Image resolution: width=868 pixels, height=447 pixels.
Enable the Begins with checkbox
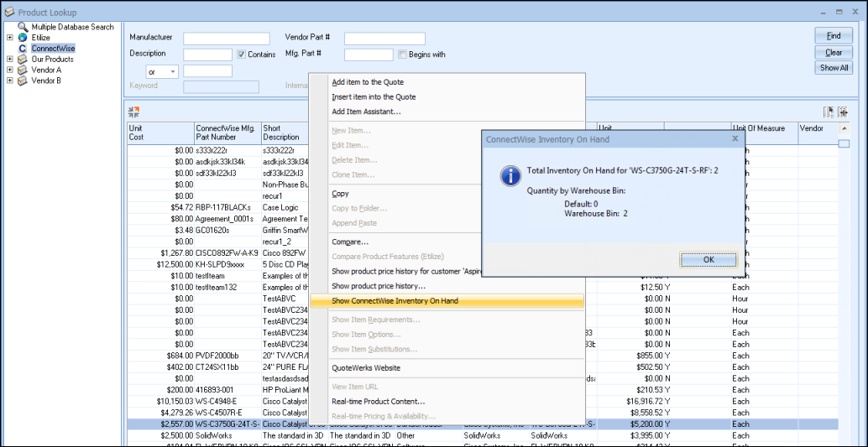403,55
